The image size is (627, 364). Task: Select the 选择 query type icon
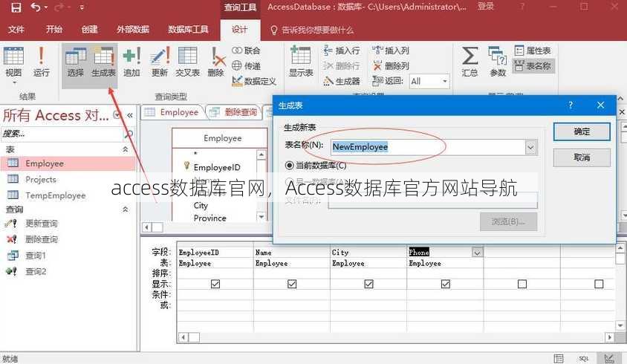(76, 61)
